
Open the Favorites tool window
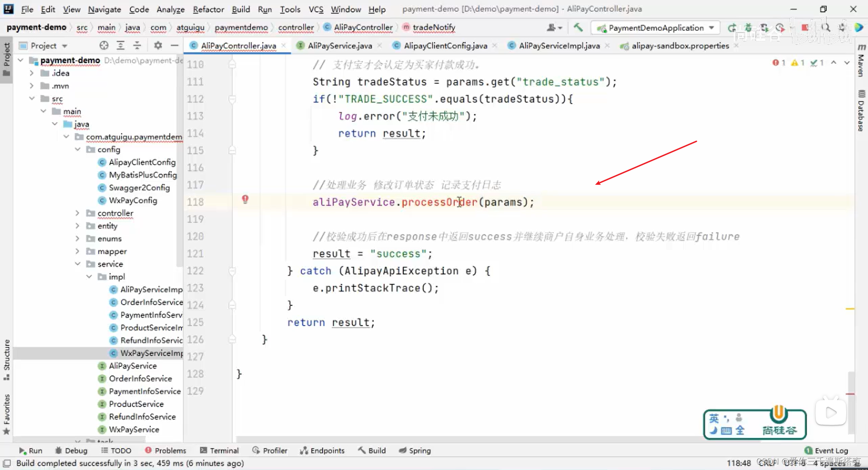[6, 414]
